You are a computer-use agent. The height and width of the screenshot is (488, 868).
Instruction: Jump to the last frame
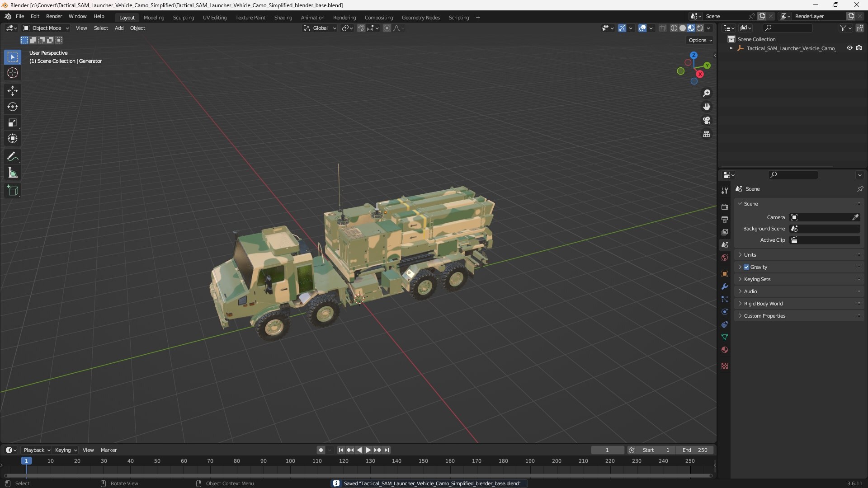(387, 450)
